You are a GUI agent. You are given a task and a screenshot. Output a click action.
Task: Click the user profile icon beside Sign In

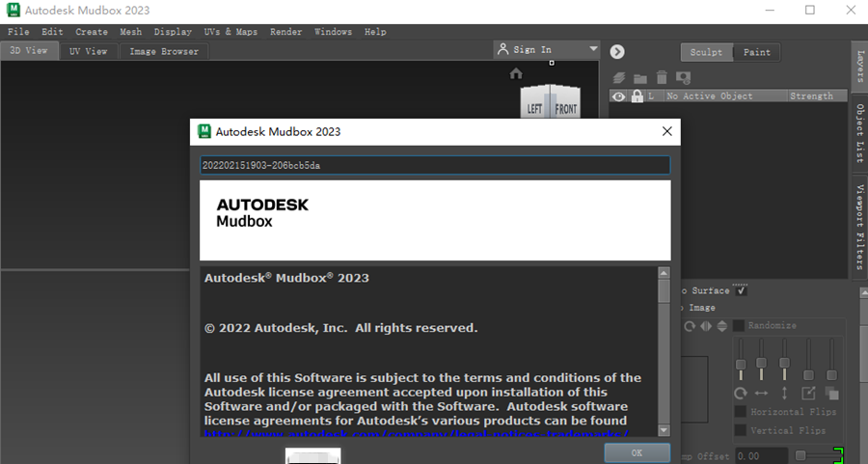click(x=502, y=49)
